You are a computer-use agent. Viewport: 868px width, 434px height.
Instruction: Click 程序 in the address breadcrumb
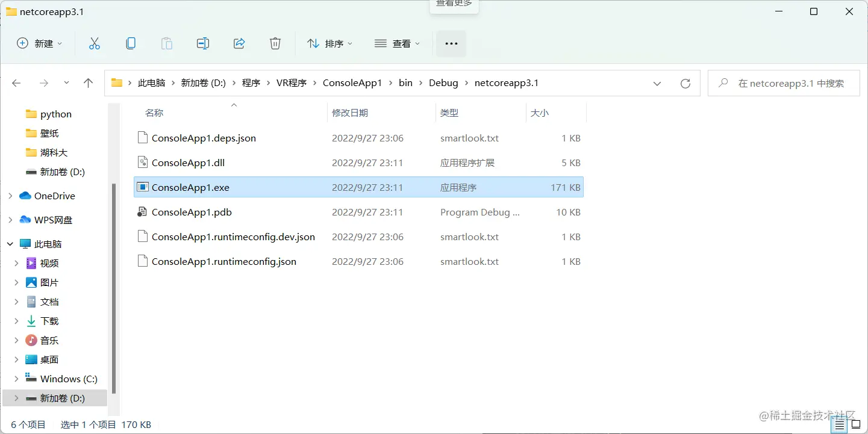(x=251, y=83)
